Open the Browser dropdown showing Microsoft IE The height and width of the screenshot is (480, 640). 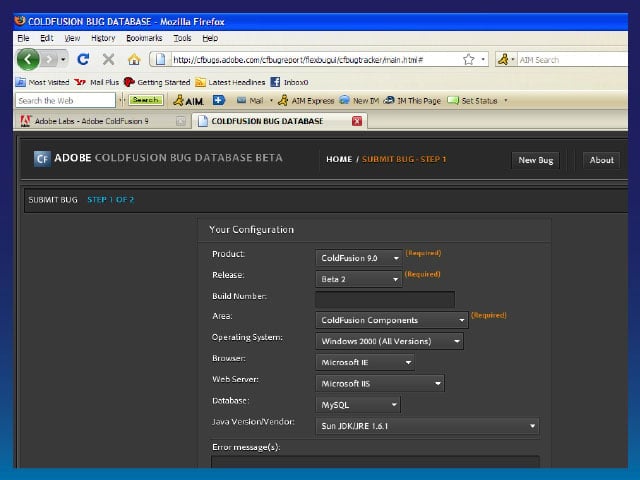(365, 362)
